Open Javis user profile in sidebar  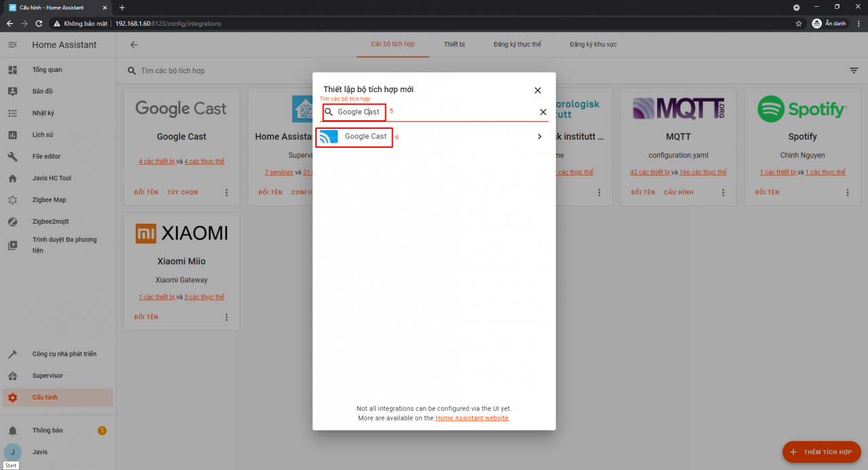point(39,452)
